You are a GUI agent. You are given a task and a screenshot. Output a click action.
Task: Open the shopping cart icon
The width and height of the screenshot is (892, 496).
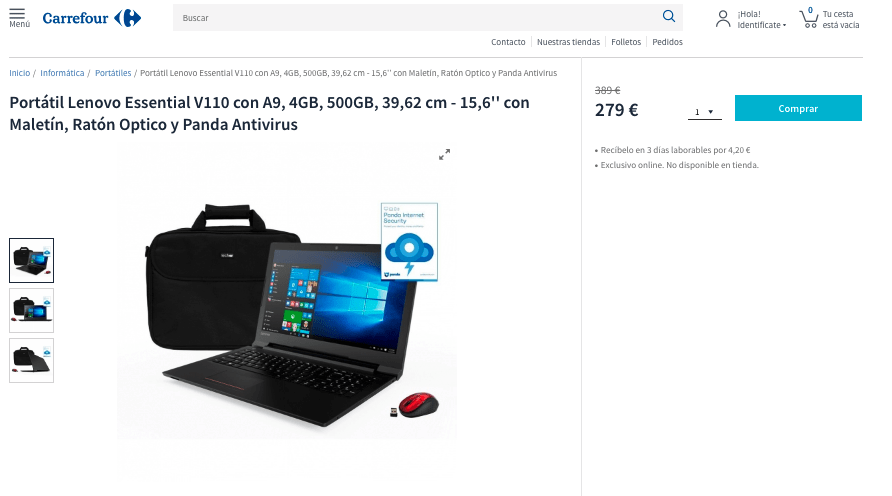[808, 18]
